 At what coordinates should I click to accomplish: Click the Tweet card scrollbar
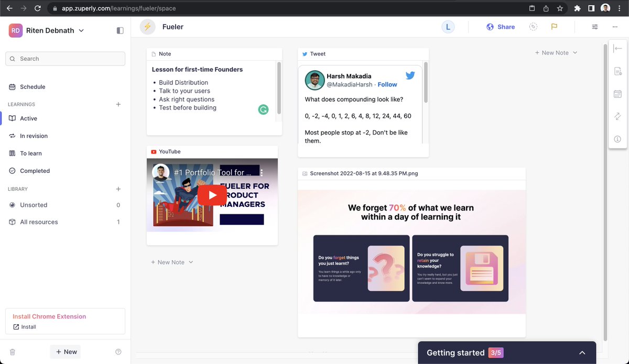(426, 82)
